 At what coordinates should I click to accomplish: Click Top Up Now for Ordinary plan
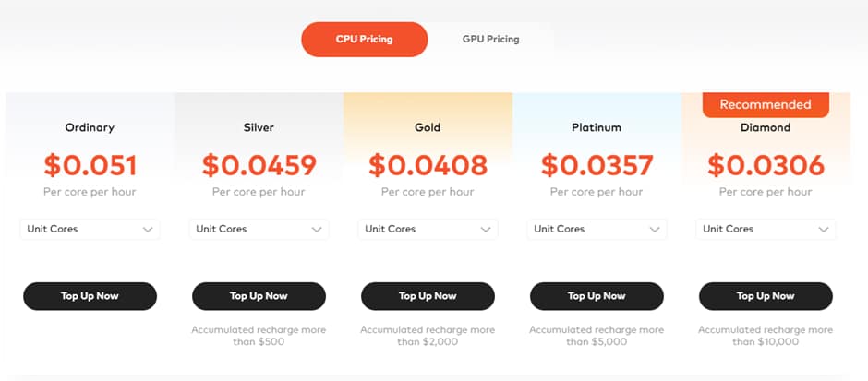pos(90,296)
